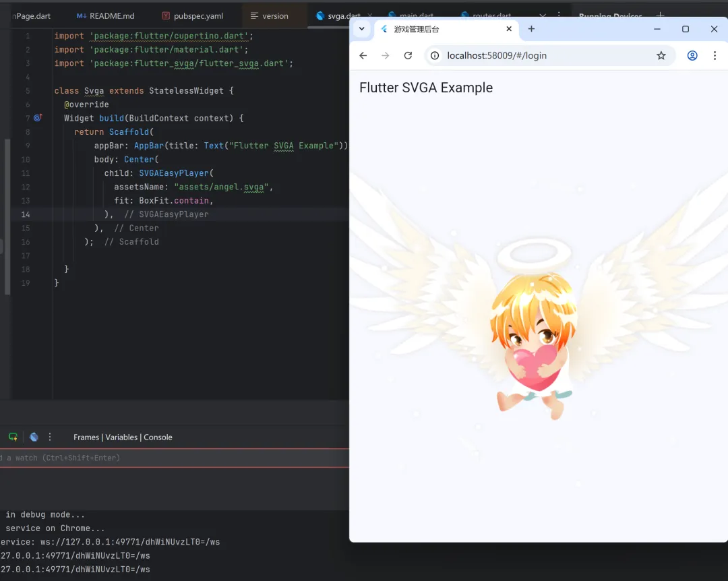728x581 pixels.
Task: Click the Markdown icon on README.md tab
Action: pyautogui.click(x=82, y=16)
